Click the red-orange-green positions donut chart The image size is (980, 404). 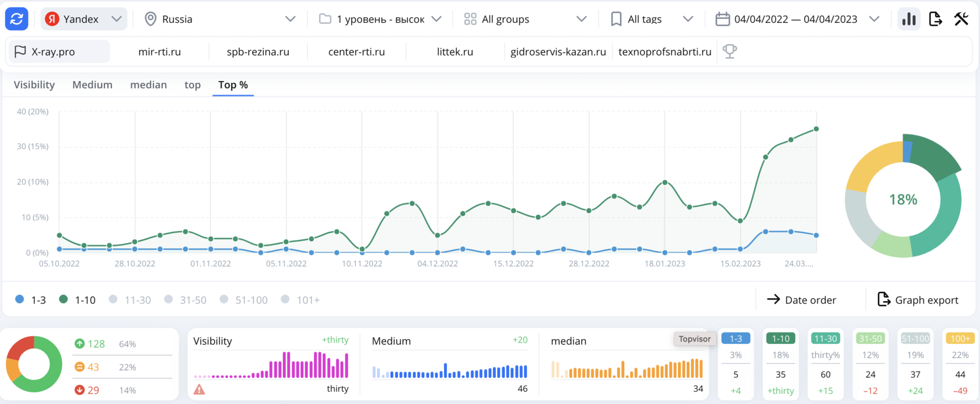(x=34, y=364)
